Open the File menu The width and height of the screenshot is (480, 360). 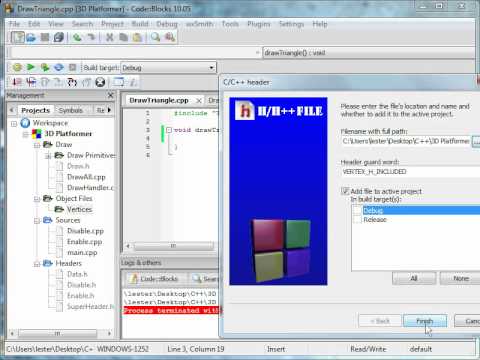pyautogui.click(x=14, y=24)
